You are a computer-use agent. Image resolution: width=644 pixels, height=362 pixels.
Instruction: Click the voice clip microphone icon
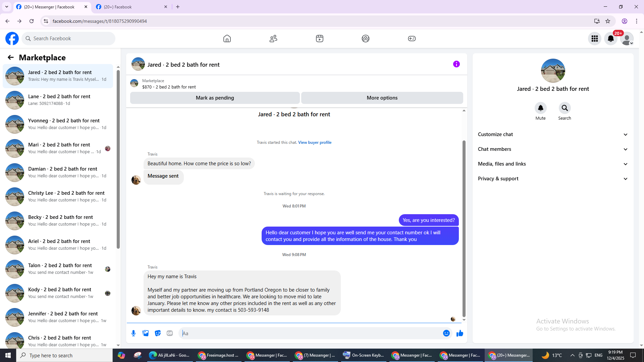tap(133, 333)
